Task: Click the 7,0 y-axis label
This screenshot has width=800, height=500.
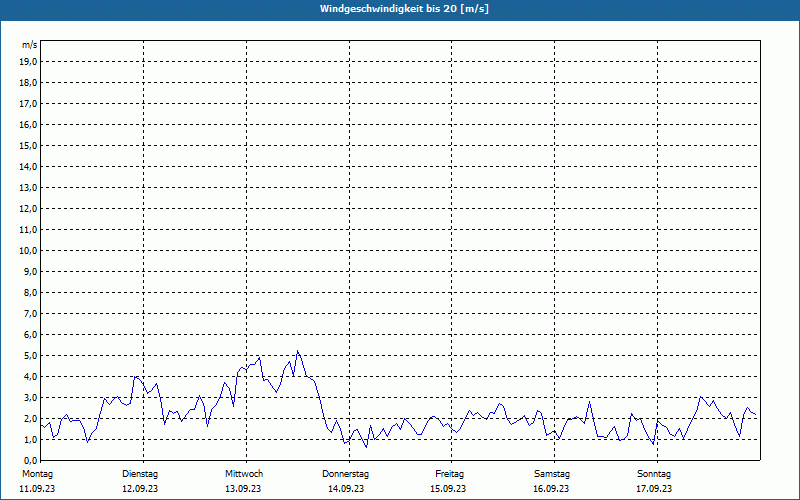Action: pyautogui.click(x=30, y=313)
